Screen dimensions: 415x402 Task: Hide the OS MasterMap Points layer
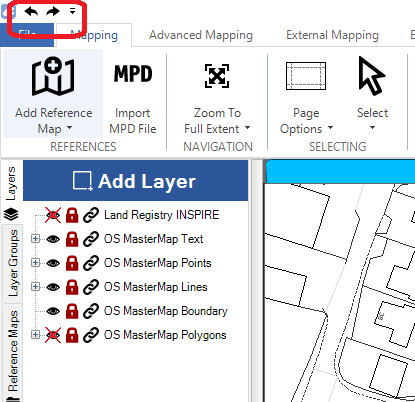(x=53, y=263)
